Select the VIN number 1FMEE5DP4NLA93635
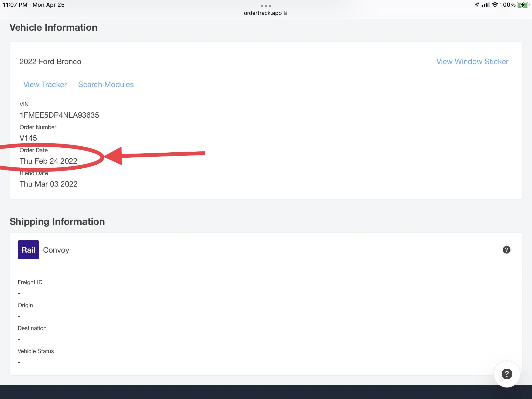 (59, 115)
